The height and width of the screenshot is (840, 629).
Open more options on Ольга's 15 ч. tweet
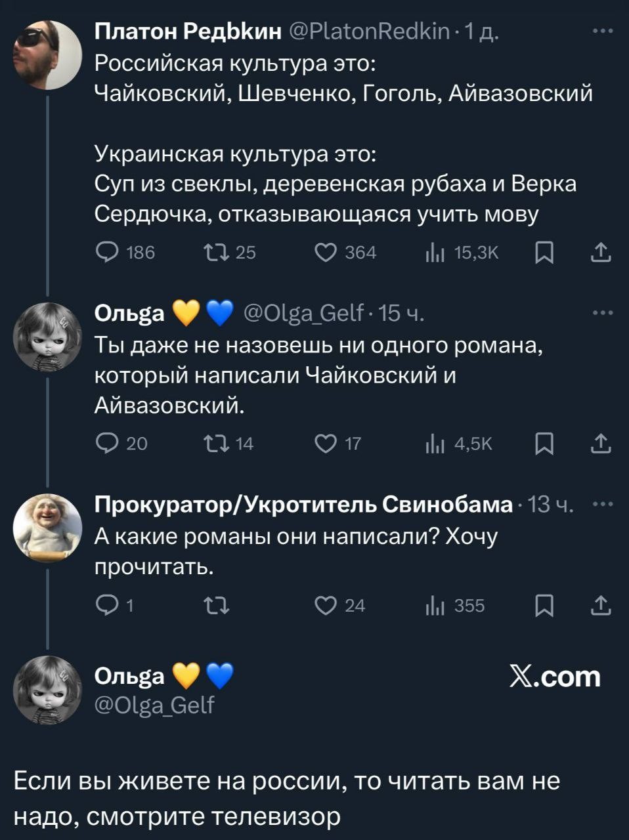click(x=602, y=314)
